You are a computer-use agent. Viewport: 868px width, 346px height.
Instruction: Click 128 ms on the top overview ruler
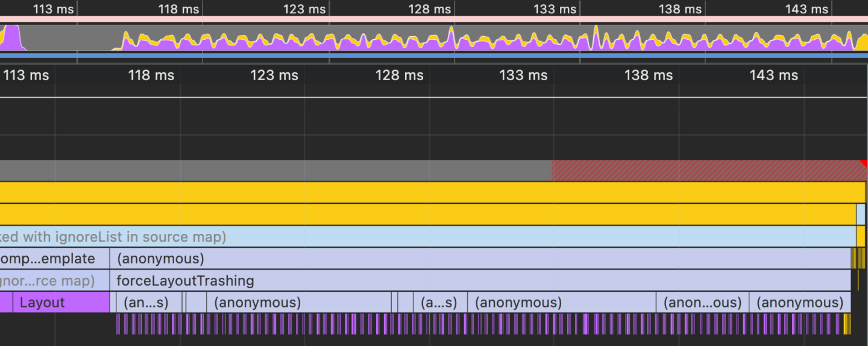[429, 9]
